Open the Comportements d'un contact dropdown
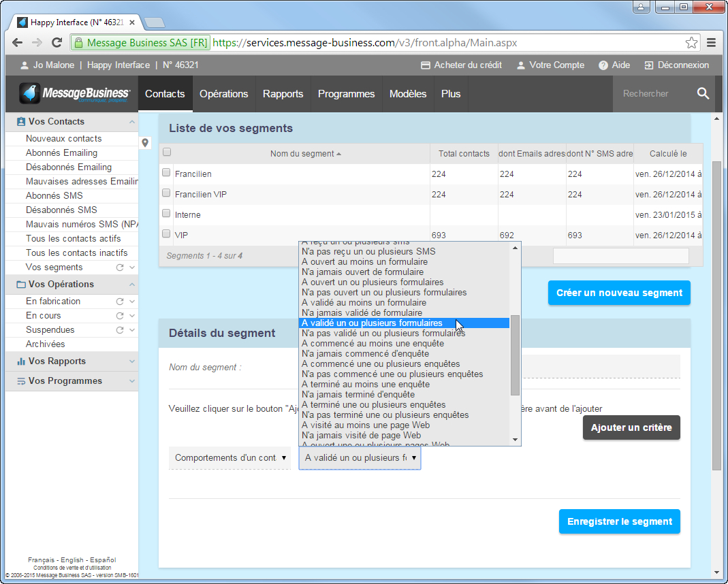This screenshot has width=728, height=584. click(x=230, y=458)
